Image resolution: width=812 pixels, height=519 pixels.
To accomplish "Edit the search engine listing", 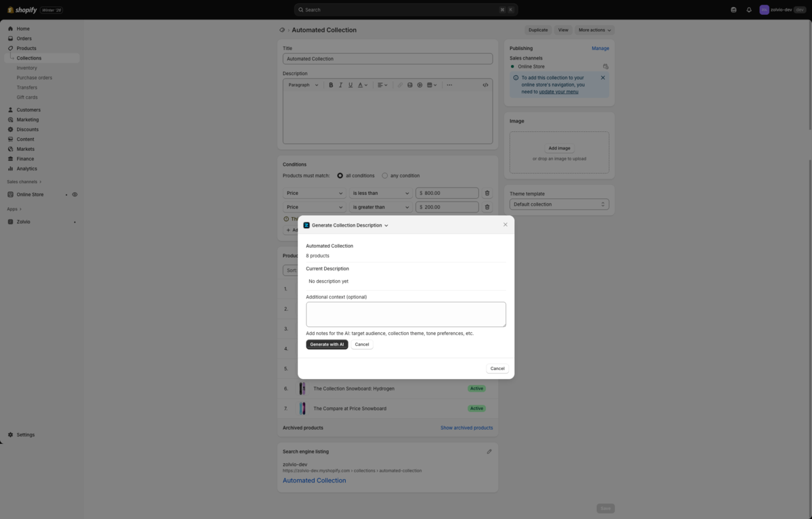I will click(489, 451).
